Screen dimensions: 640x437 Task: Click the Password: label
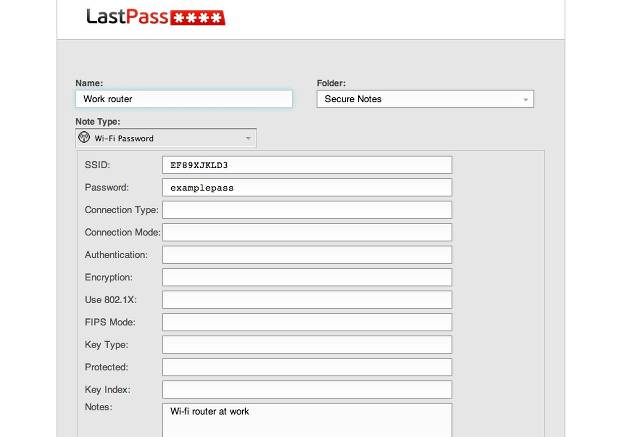[x=107, y=187]
